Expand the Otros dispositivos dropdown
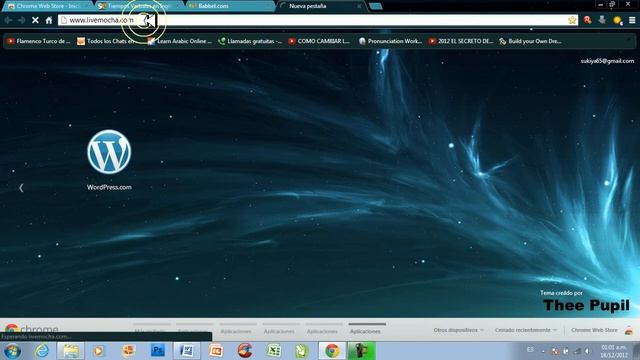The width and height of the screenshot is (640, 360). pyautogui.click(x=458, y=330)
